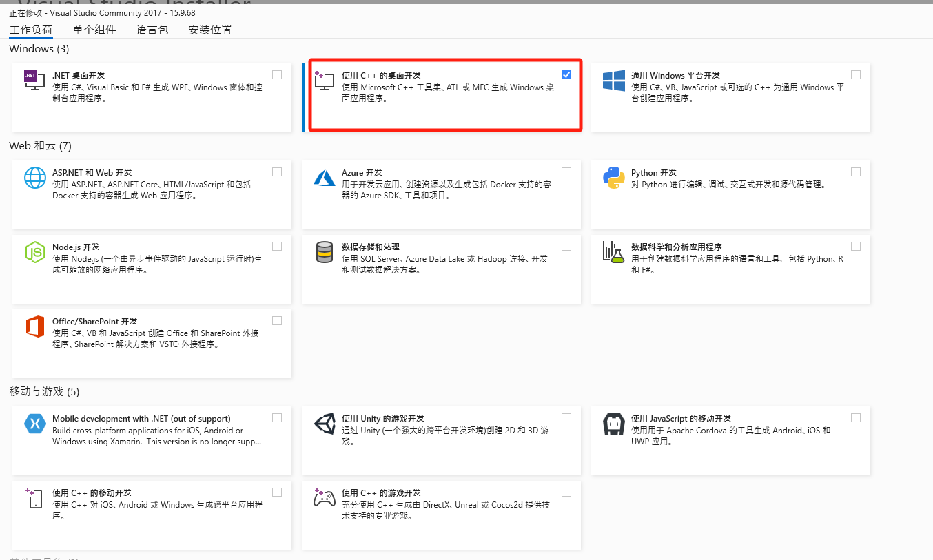Click the C++ desktop development monitor icon

[x=324, y=80]
